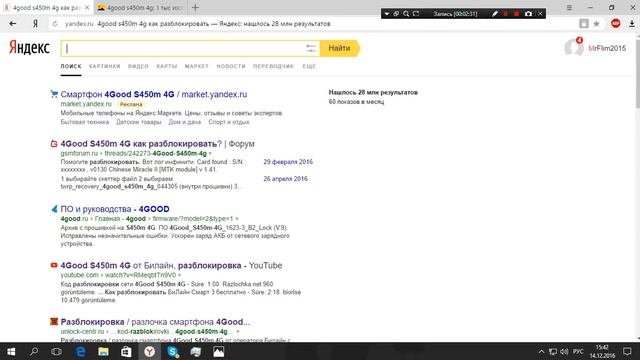Open a new tab with the plus button
This screenshot has width=640, height=360.
click(x=196, y=7)
